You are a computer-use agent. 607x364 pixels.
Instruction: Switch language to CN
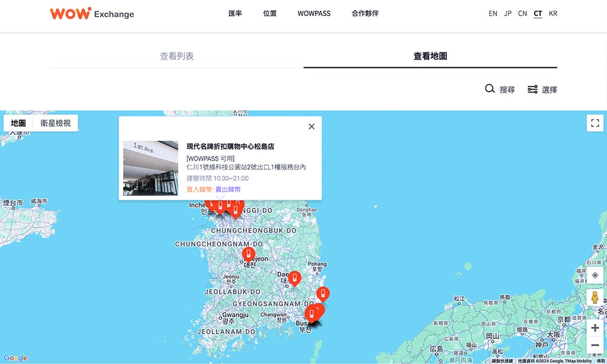point(523,13)
